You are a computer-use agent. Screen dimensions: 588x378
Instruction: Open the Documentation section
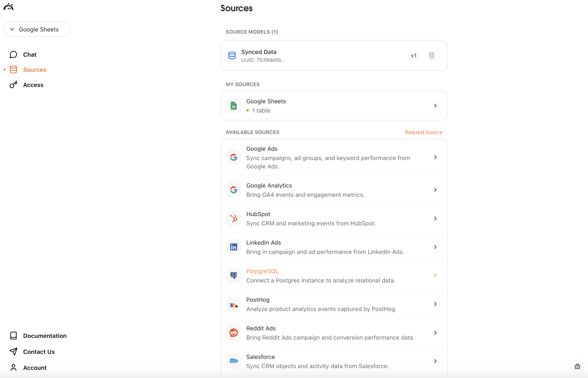(x=45, y=336)
